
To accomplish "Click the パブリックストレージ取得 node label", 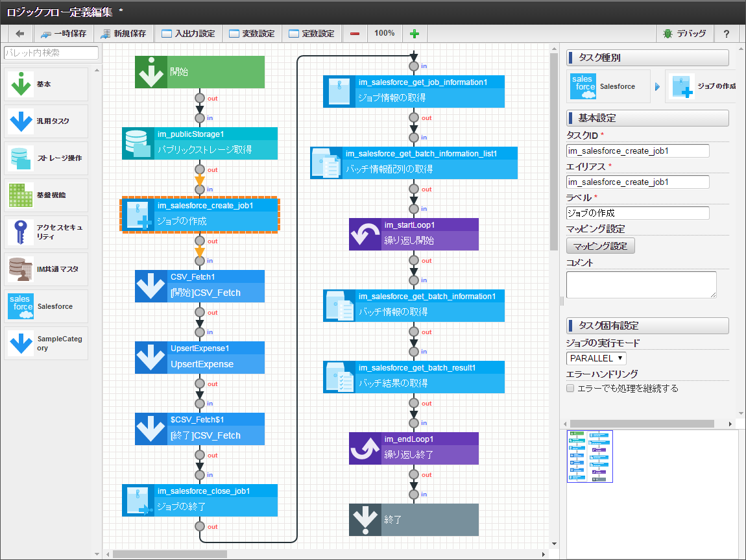I will pos(204,149).
